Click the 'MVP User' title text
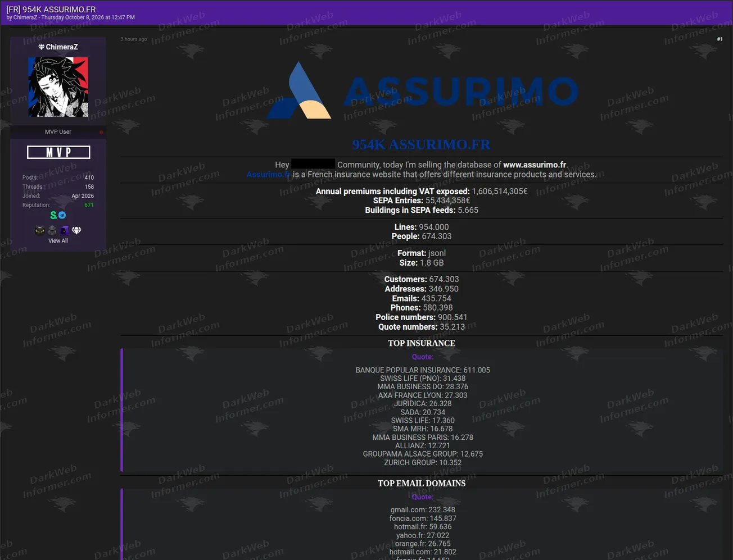Image resolution: width=733 pixels, height=560 pixels. click(58, 132)
